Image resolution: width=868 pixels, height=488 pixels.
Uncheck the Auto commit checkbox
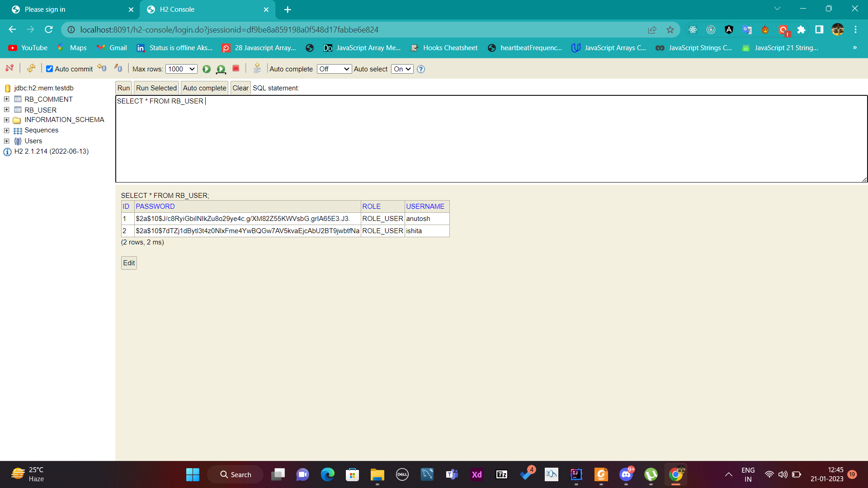coord(49,68)
